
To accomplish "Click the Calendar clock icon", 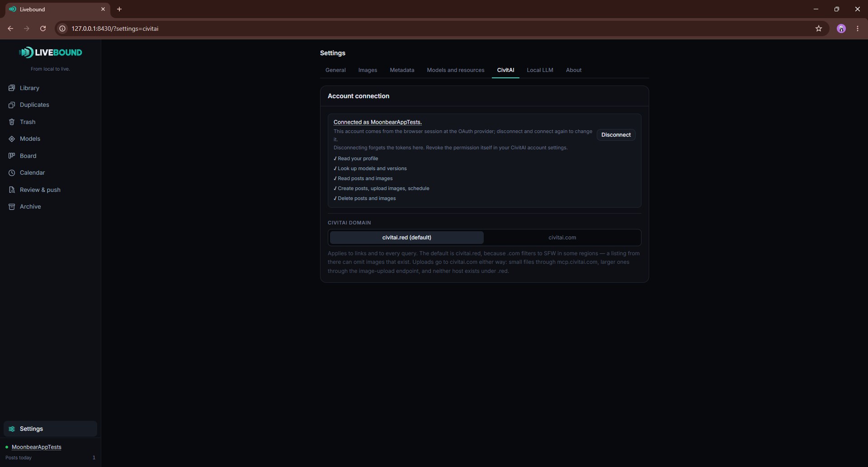I will click(x=12, y=173).
